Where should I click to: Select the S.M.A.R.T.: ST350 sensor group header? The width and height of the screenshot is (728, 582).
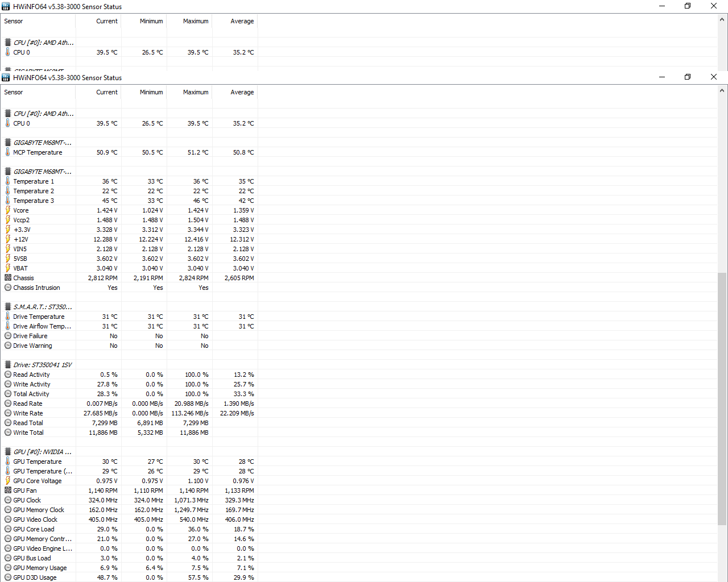(42, 307)
